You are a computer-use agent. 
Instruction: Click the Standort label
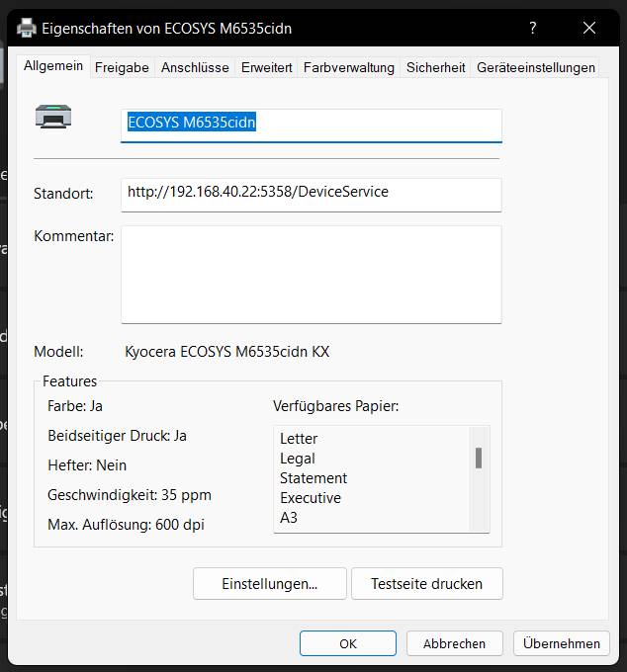(x=63, y=194)
